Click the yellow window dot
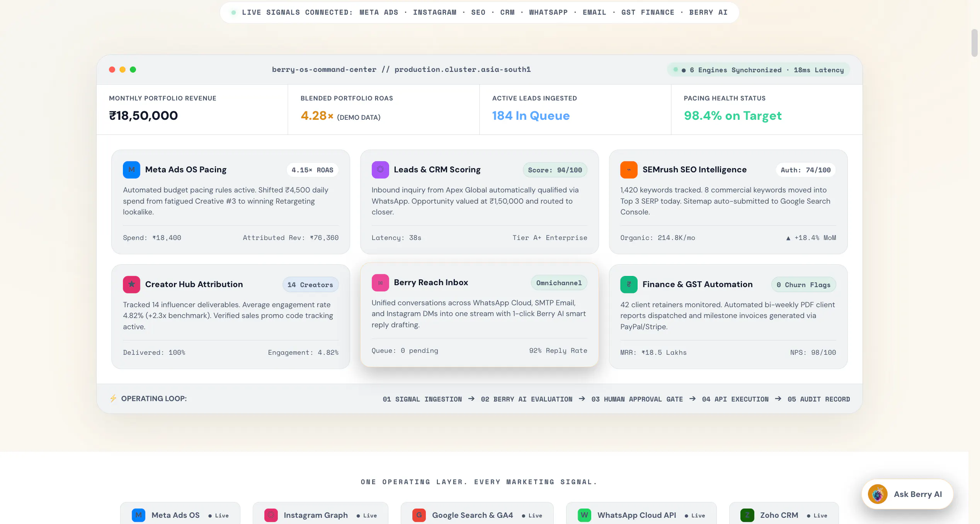 122,70
